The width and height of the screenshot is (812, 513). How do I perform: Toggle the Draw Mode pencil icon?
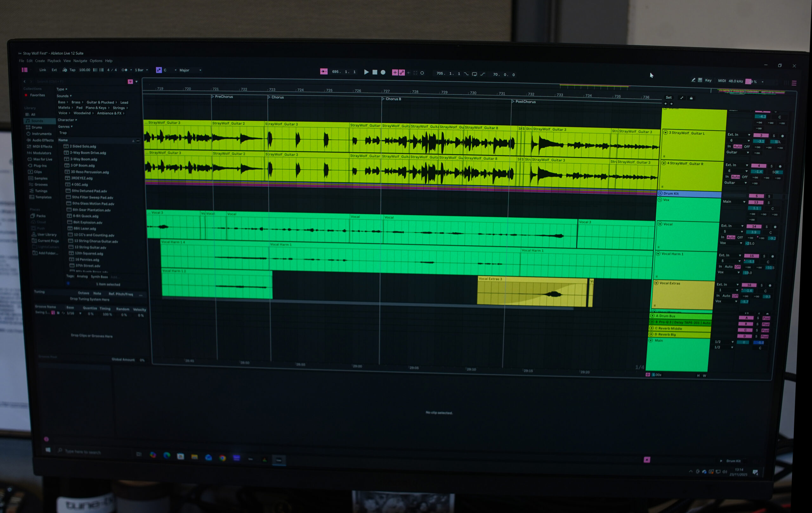(x=693, y=80)
